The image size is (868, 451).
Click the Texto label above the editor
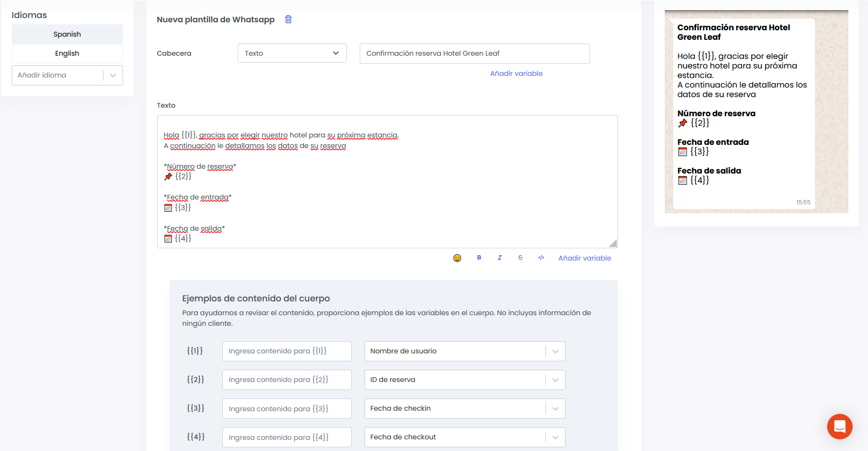[x=166, y=106]
